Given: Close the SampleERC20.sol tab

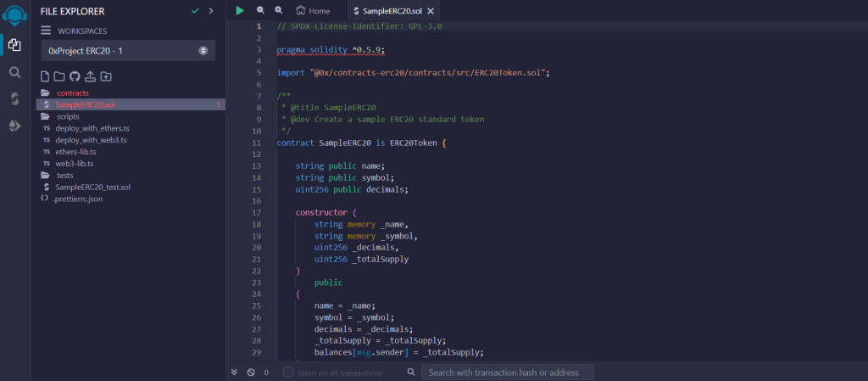Looking at the screenshot, I should point(431,11).
